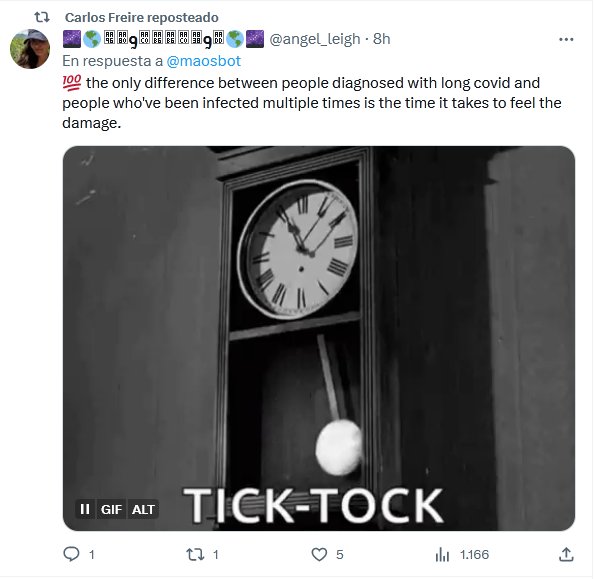Click the repost icon beside Carlos Freire
This screenshot has height=579, width=595.
(x=42, y=17)
